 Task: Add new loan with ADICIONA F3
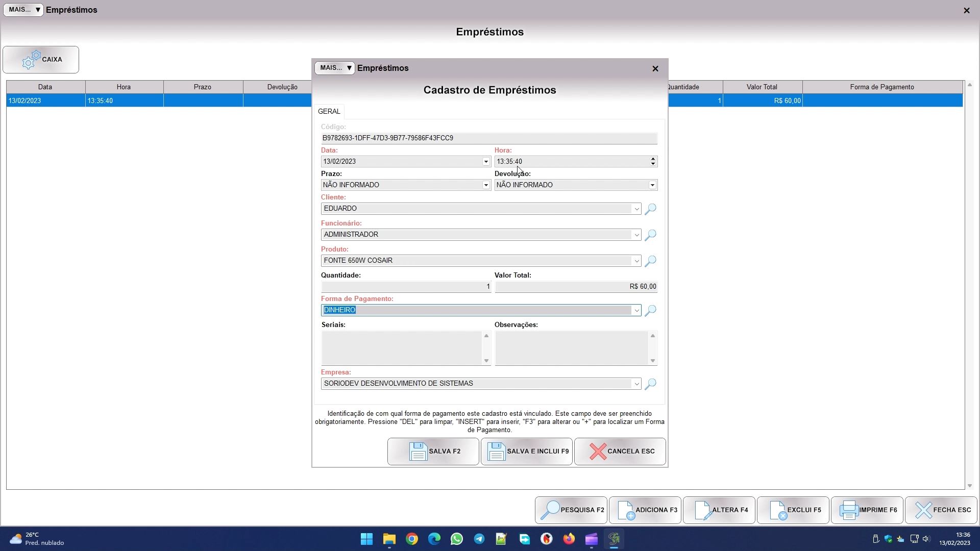[x=645, y=510]
